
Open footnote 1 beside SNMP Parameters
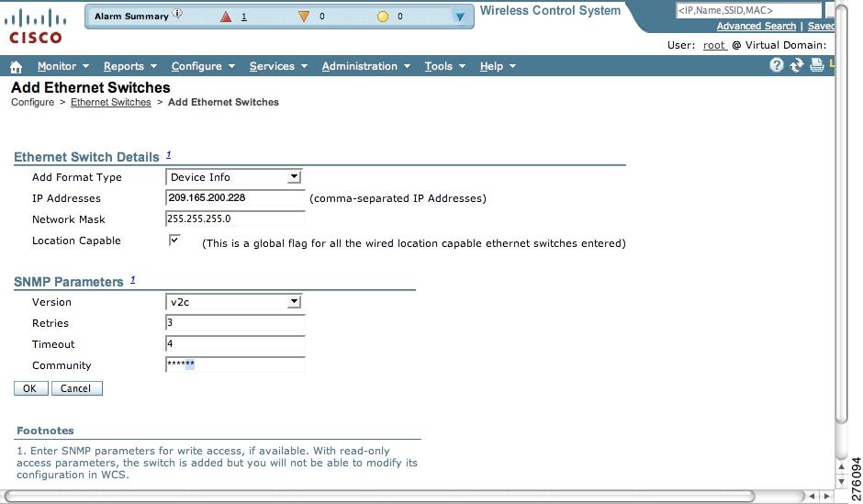coord(132,279)
